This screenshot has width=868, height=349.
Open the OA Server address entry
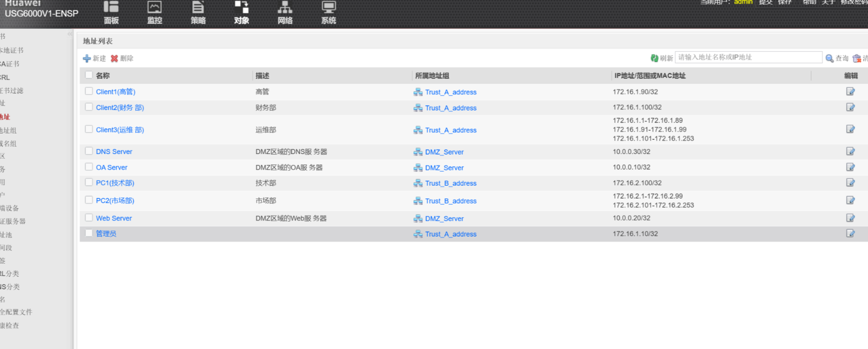(x=112, y=168)
